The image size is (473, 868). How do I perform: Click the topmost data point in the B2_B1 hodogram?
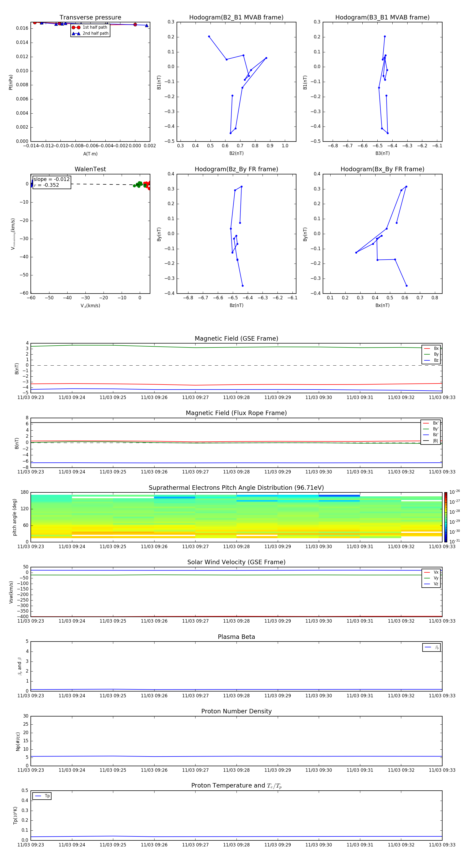click(209, 36)
